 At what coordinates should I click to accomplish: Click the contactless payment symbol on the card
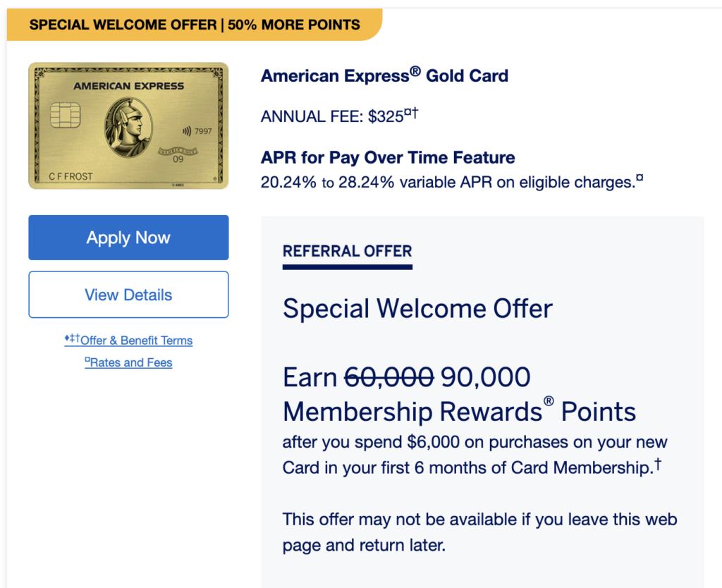(x=187, y=132)
